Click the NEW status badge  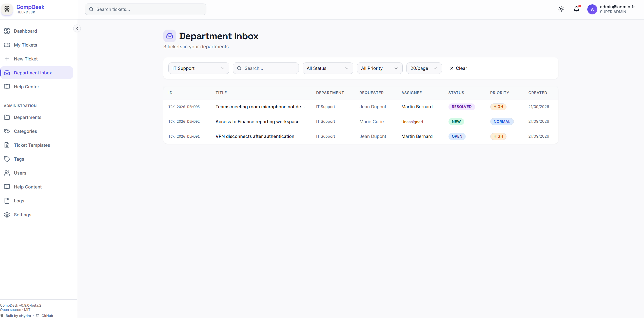tap(456, 122)
